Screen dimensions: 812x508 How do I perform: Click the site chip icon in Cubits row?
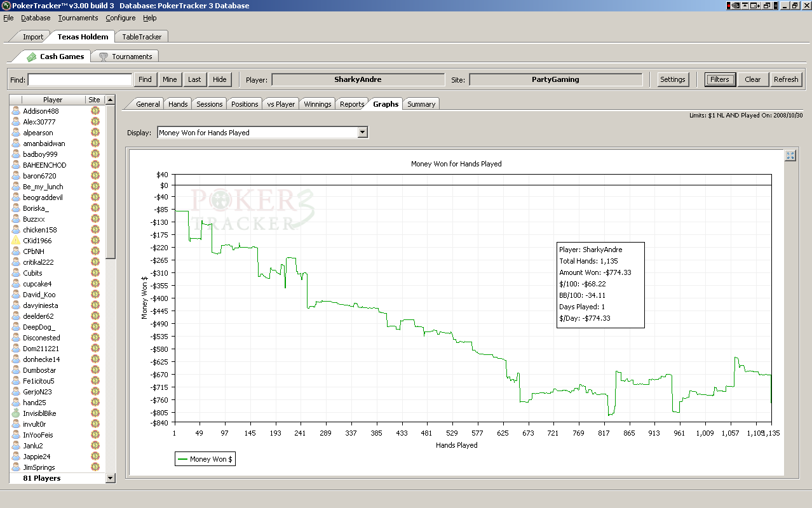point(95,273)
